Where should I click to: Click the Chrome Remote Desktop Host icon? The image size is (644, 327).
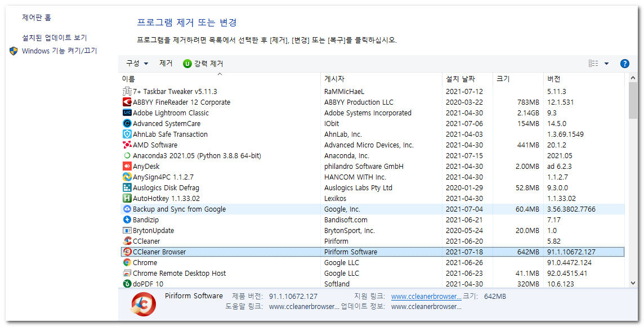tap(127, 273)
